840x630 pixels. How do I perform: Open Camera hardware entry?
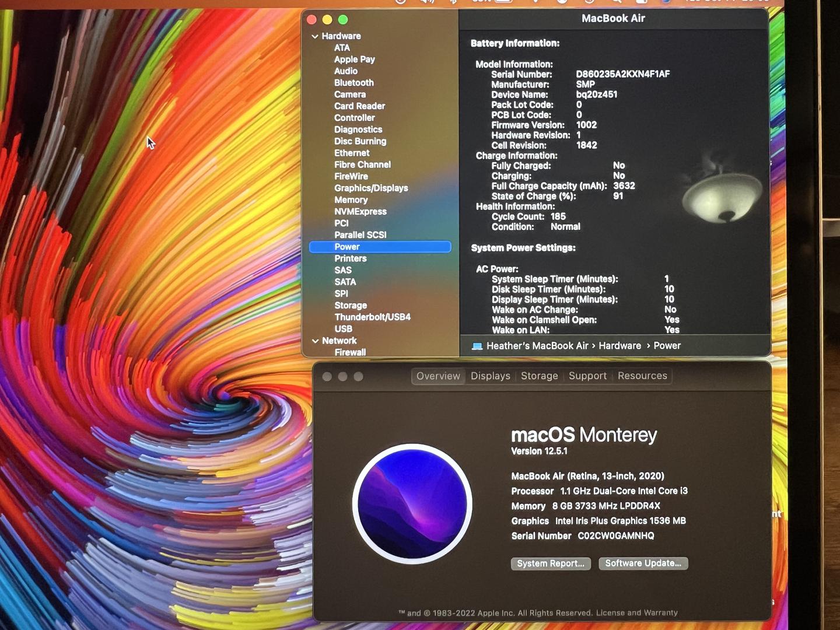(349, 94)
